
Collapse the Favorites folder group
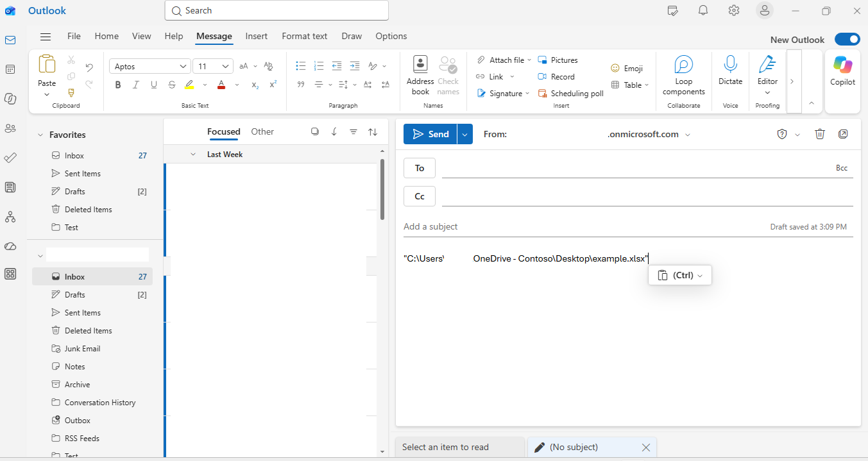40,135
